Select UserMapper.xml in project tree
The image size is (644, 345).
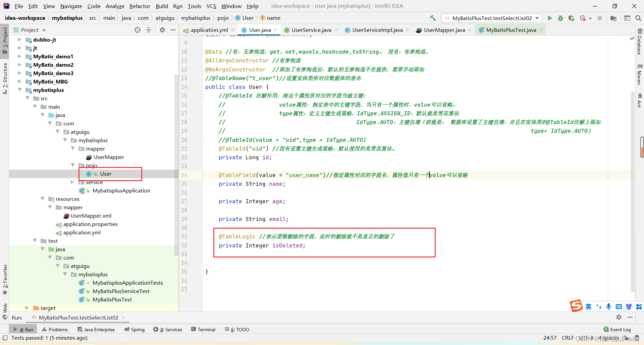pyautogui.click(x=91, y=216)
